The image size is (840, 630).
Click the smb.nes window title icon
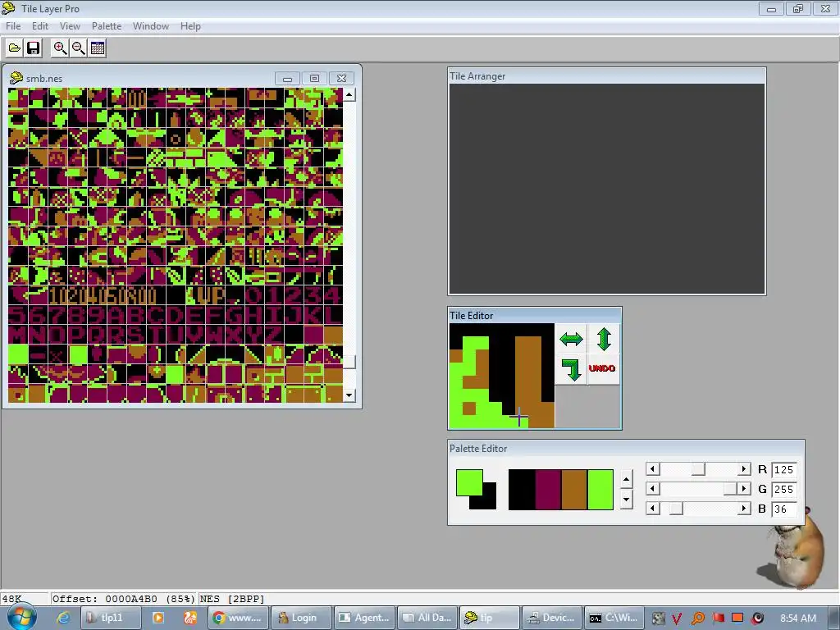[x=16, y=78]
